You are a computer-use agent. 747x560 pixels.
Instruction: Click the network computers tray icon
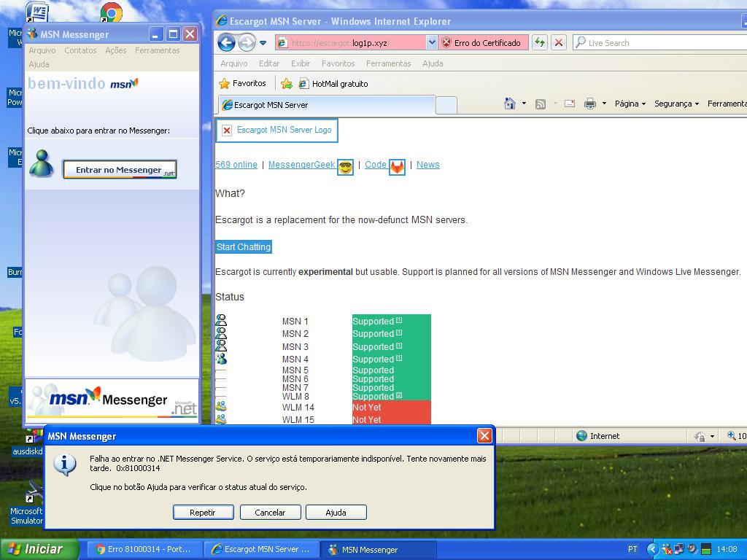pos(679,549)
